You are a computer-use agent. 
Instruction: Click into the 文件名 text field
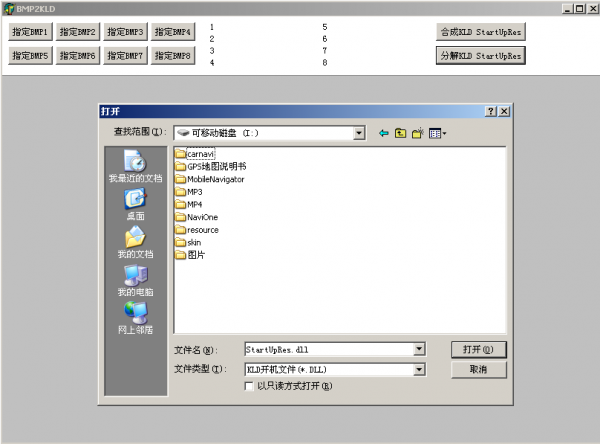coord(327,350)
